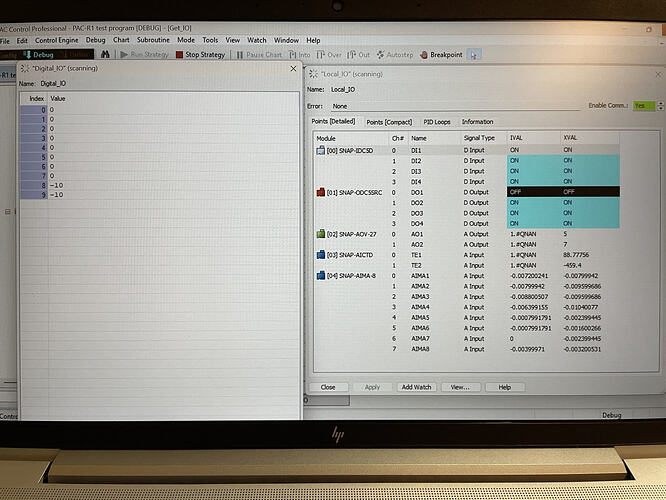Toggle a Breakpoint from the toolbar

[441, 55]
